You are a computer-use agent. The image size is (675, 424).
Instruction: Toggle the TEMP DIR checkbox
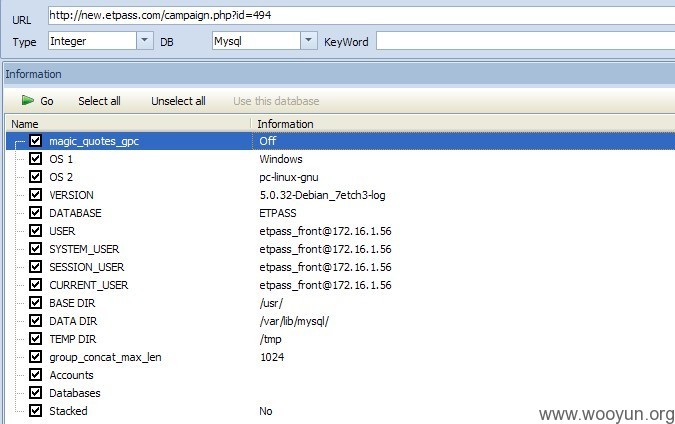(35, 339)
